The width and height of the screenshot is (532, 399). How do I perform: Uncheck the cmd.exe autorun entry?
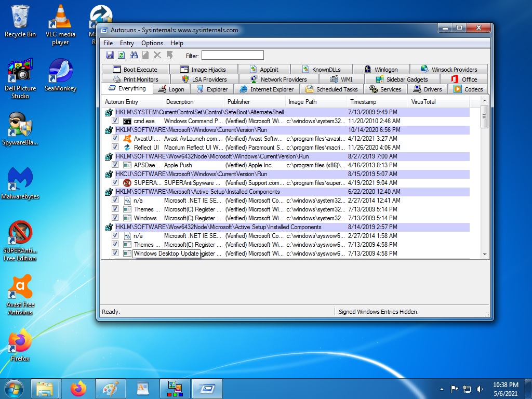pyautogui.click(x=115, y=121)
